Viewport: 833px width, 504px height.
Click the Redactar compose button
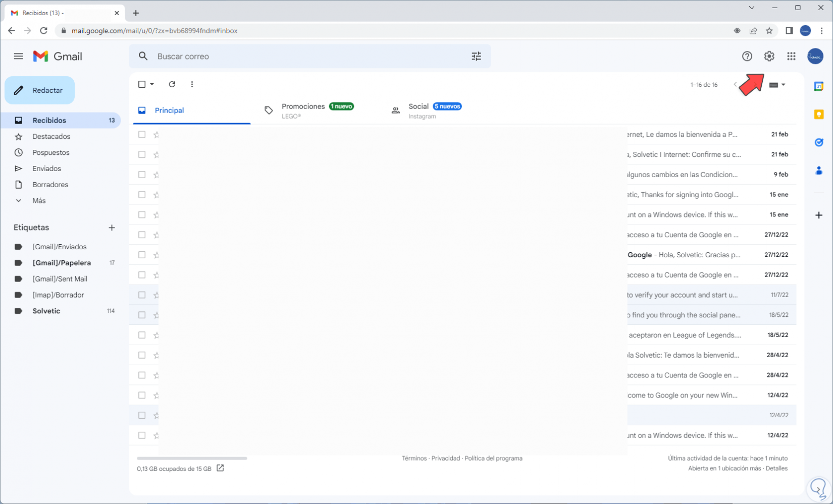pos(40,90)
